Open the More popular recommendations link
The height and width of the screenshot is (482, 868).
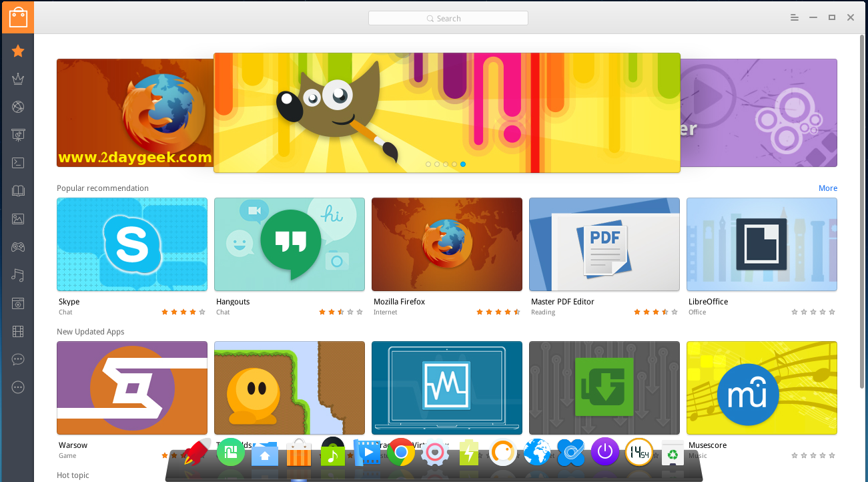[x=828, y=188]
